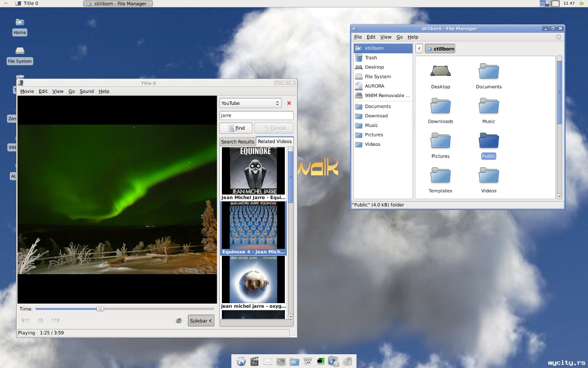
Task: Switch to the stillborn File Manager taskbar button
Action: coord(118,4)
